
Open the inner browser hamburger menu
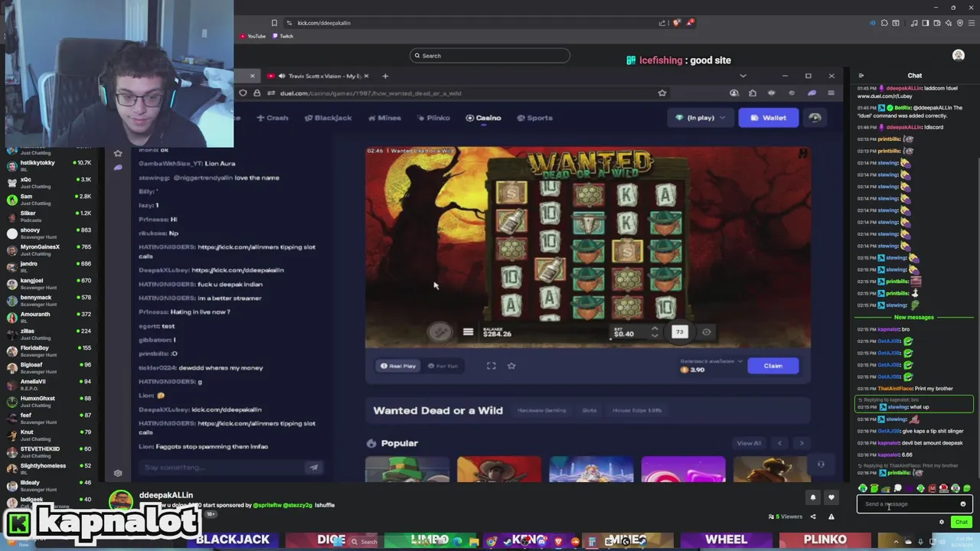(831, 93)
